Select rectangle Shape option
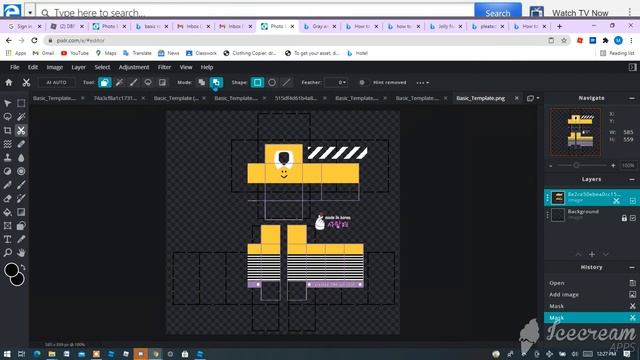The image size is (640, 360). point(258,82)
